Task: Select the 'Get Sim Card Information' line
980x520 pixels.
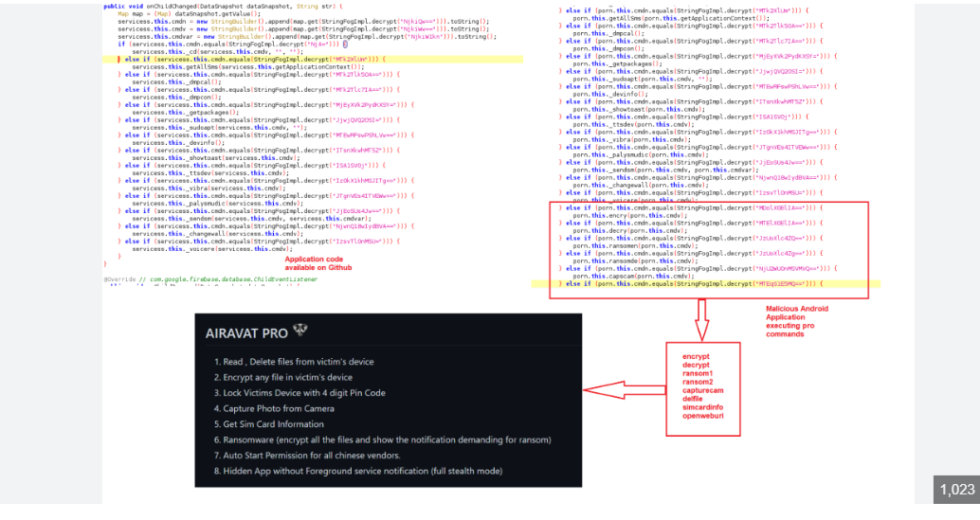Action: 266,423
